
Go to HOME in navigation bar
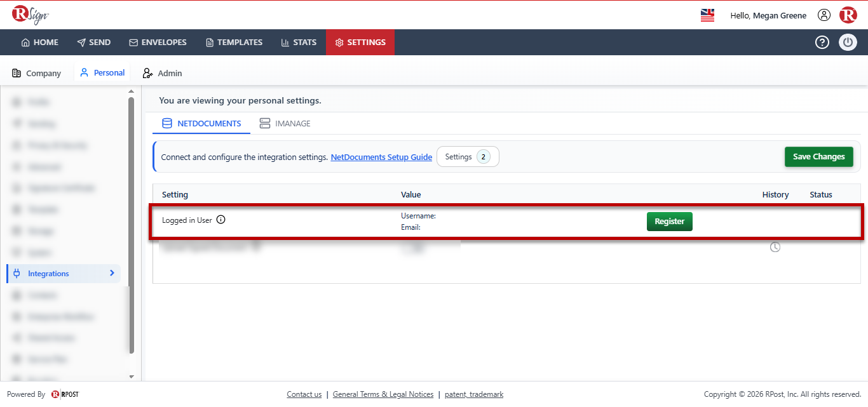click(x=39, y=43)
